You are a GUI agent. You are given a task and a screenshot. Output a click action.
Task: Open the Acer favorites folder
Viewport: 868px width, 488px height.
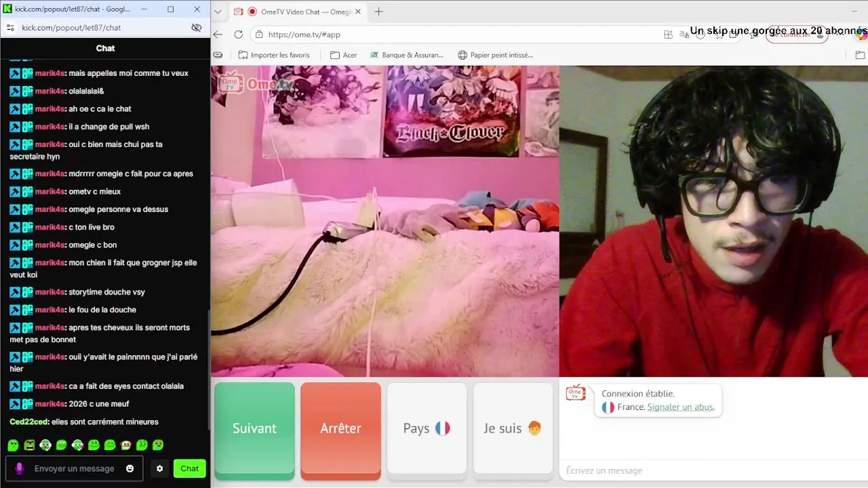pyautogui.click(x=343, y=55)
